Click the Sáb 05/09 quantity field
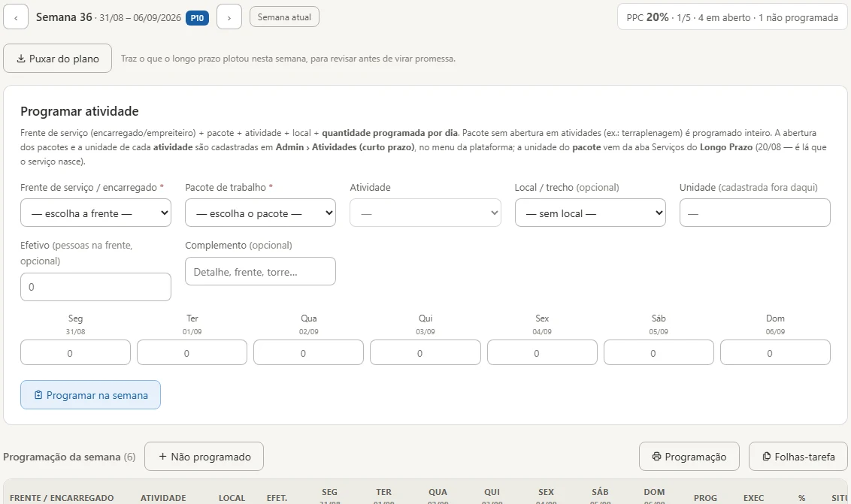851x504 pixels. [x=659, y=352]
